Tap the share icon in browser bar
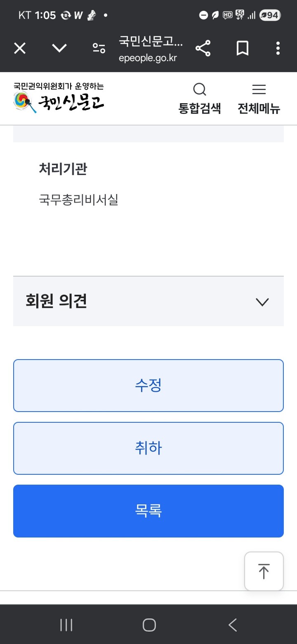Image resolution: width=297 pixels, height=644 pixels. (x=203, y=49)
